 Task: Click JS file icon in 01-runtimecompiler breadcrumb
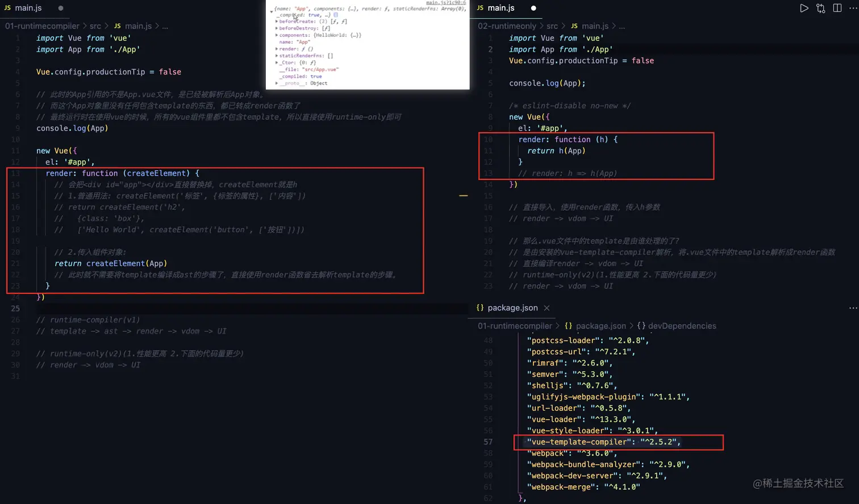pyautogui.click(x=118, y=26)
